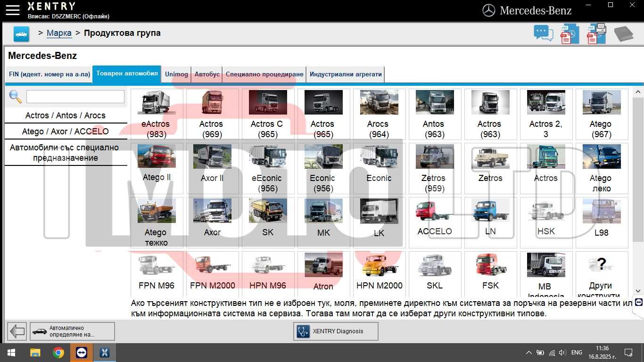Open the book help icon

(623, 34)
